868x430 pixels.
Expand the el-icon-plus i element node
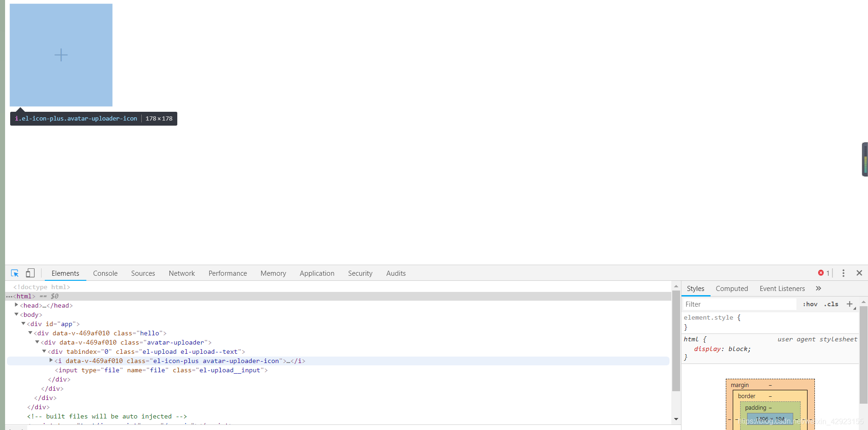pos(51,360)
